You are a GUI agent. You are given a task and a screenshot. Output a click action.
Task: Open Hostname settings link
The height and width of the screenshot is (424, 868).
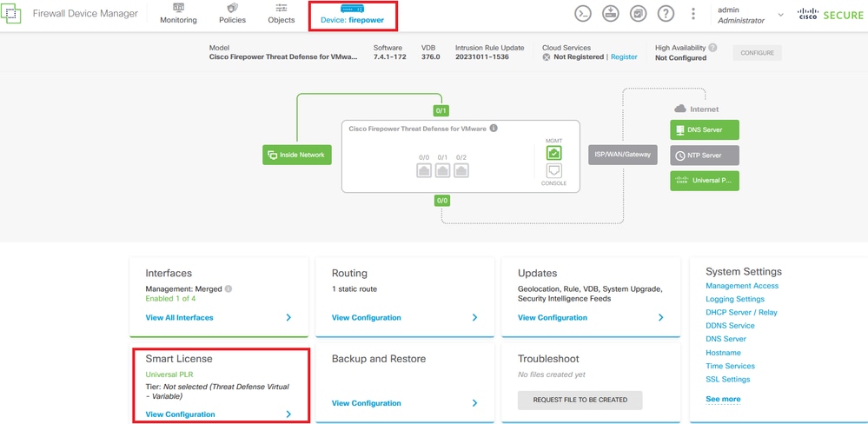tap(723, 353)
